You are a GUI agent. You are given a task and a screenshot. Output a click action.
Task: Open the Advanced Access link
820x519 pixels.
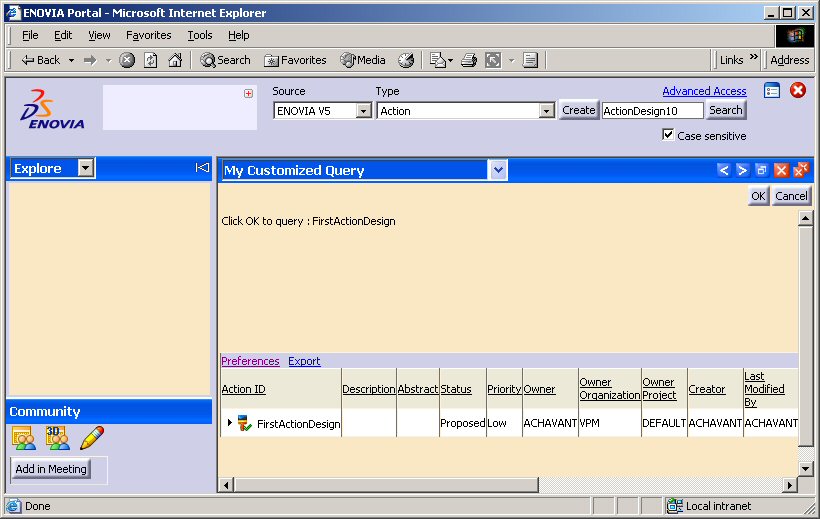704,91
